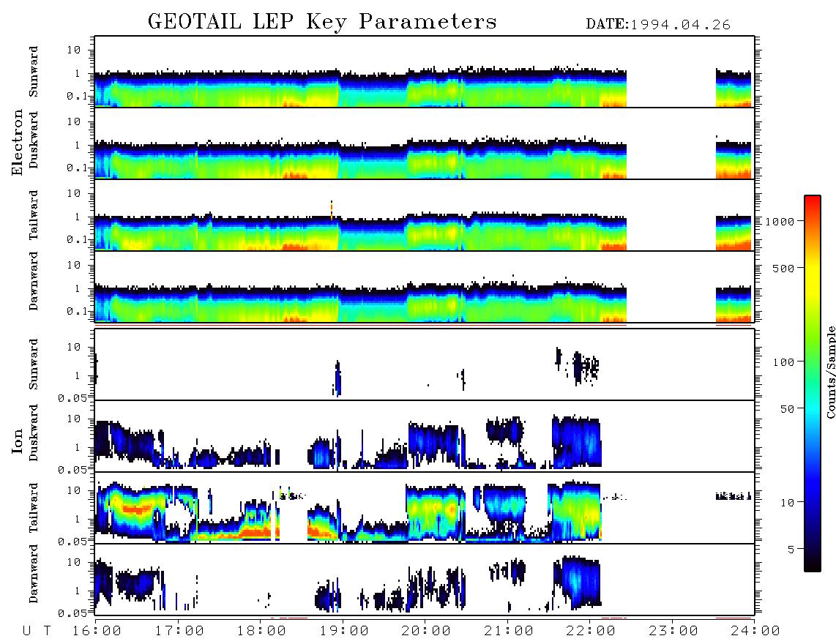
Task: Click the "U T" time axis label
Action: tap(37, 632)
